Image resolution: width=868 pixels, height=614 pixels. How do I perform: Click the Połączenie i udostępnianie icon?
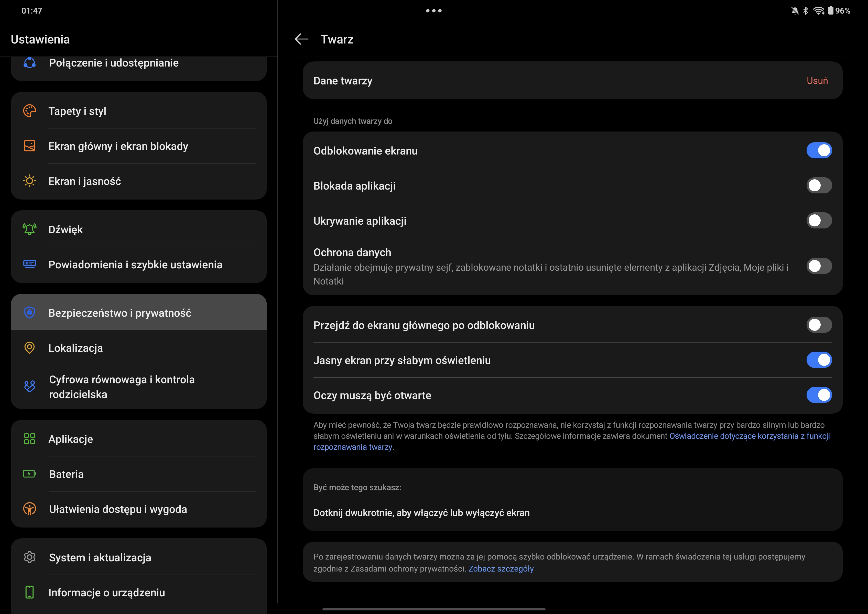point(29,63)
